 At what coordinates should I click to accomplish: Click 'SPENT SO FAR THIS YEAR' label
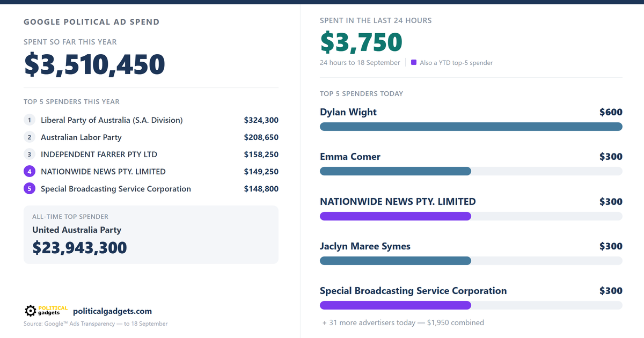pos(70,42)
